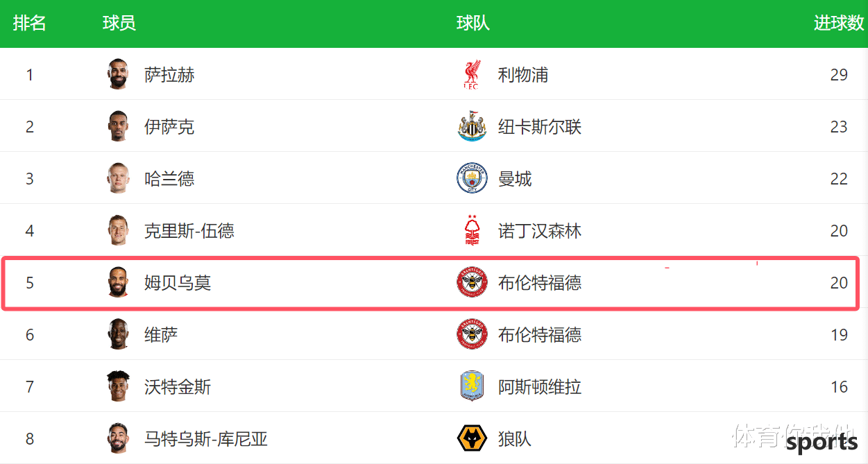This screenshot has height=464, width=868.
Task: Open player name 克里斯-伍德
Action: click(x=189, y=231)
